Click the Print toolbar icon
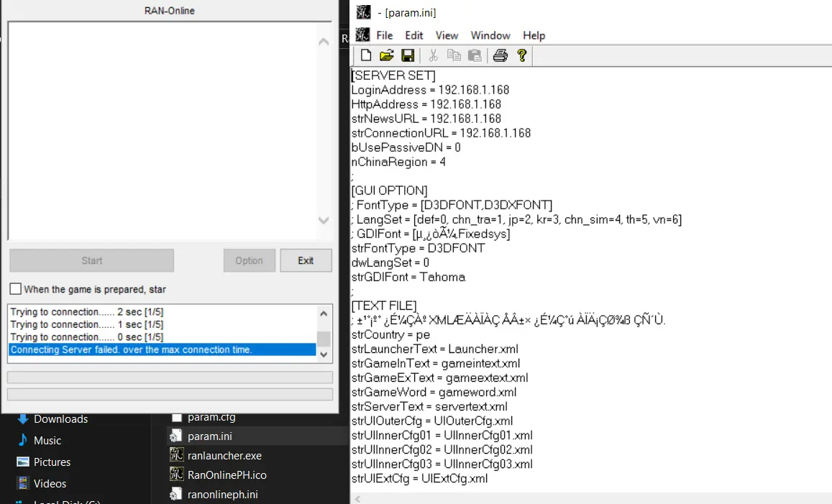The height and width of the screenshot is (504, 832). pyautogui.click(x=500, y=55)
